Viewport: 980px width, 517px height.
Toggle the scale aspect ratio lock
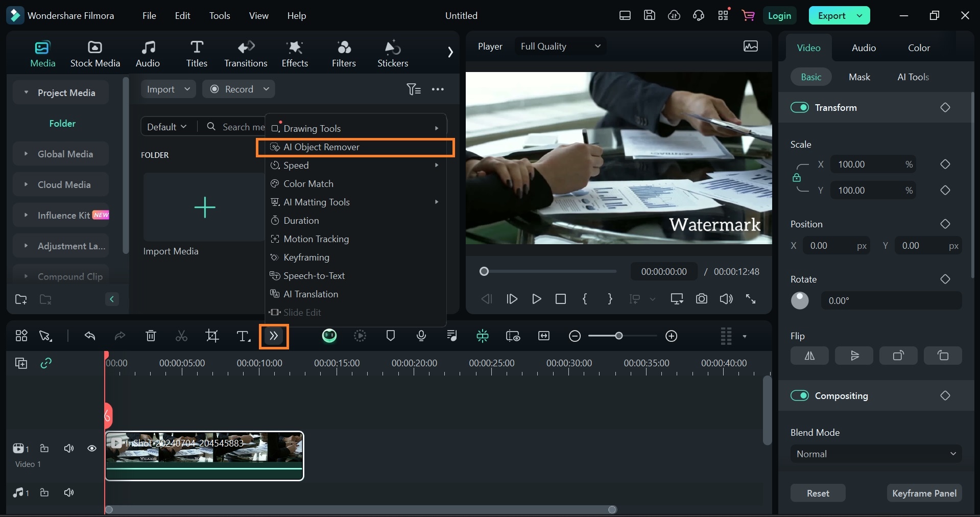click(x=797, y=178)
